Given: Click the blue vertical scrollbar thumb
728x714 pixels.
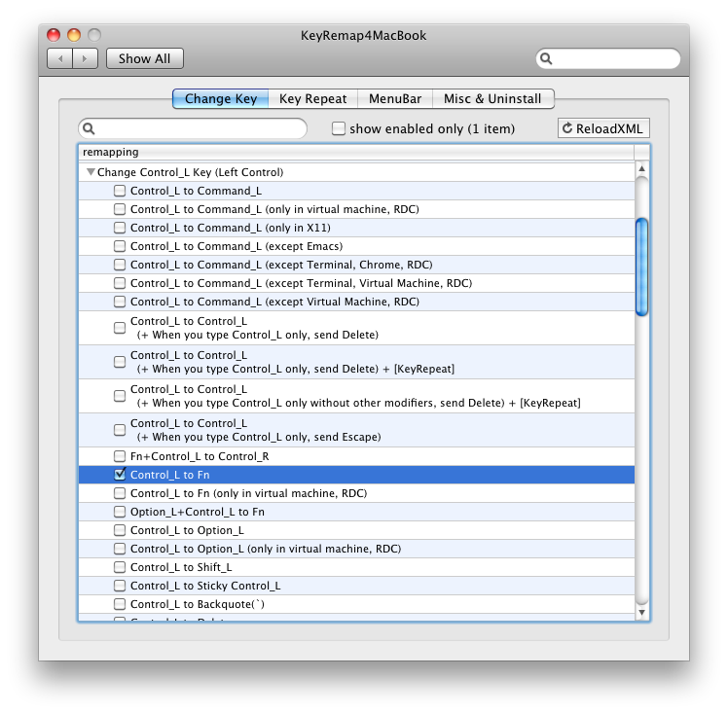Looking at the screenshot, I should [641, 268].
